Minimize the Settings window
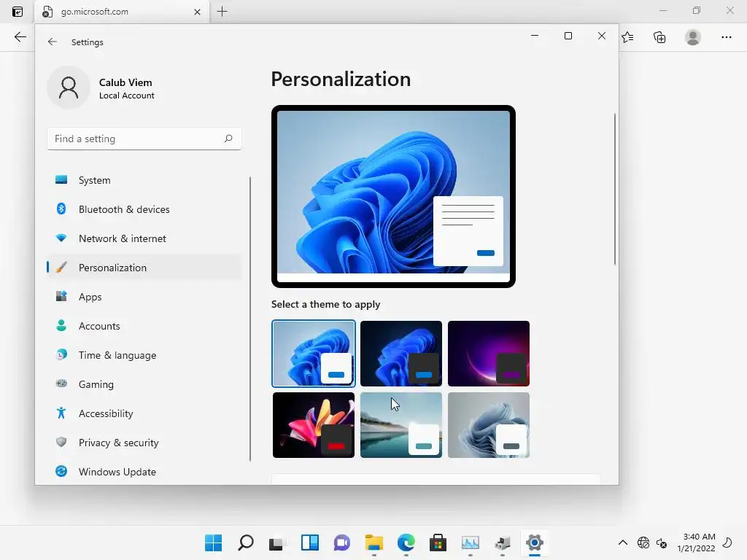 click(535, 36)
